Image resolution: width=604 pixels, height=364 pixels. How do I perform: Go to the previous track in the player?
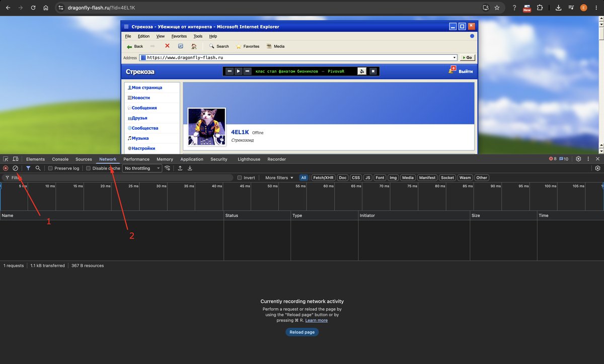point(230,71)
